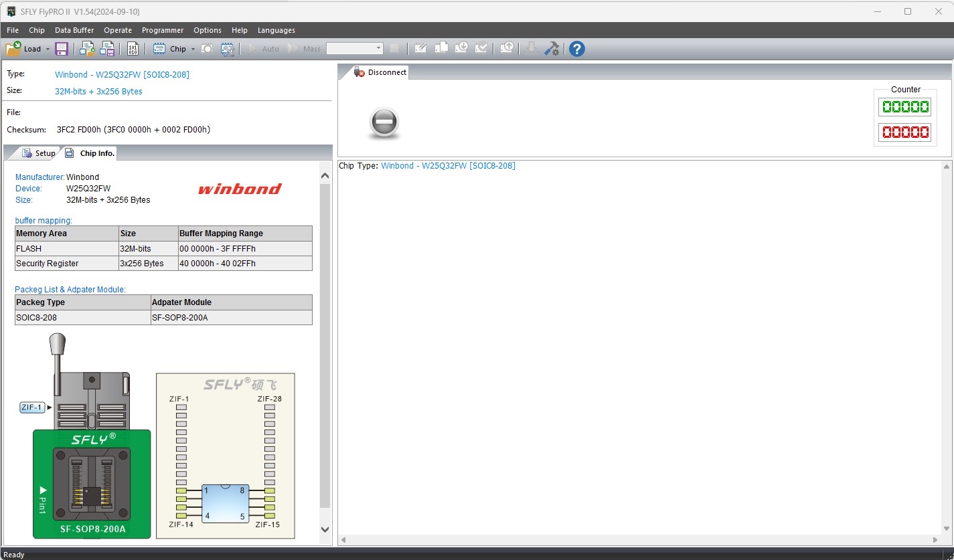The image size is (954, 560).
Task: Click the Chip Type link in log panel
Action: click(448, 165)
